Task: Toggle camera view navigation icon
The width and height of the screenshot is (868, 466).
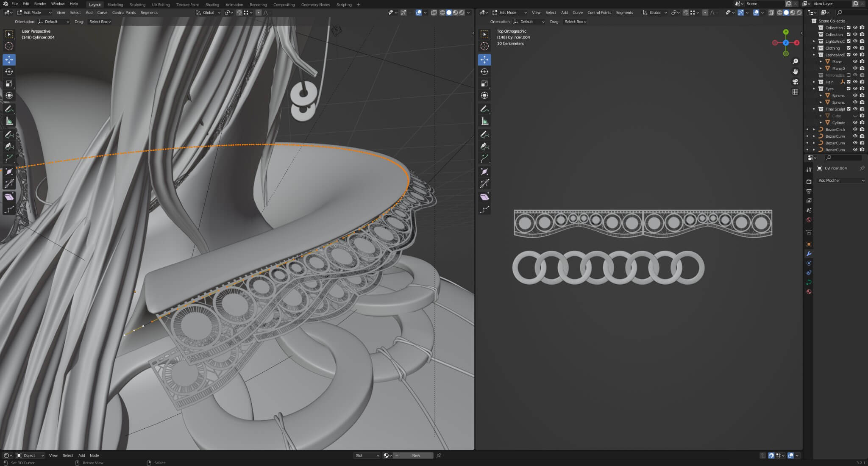Action: coord(796,82)
